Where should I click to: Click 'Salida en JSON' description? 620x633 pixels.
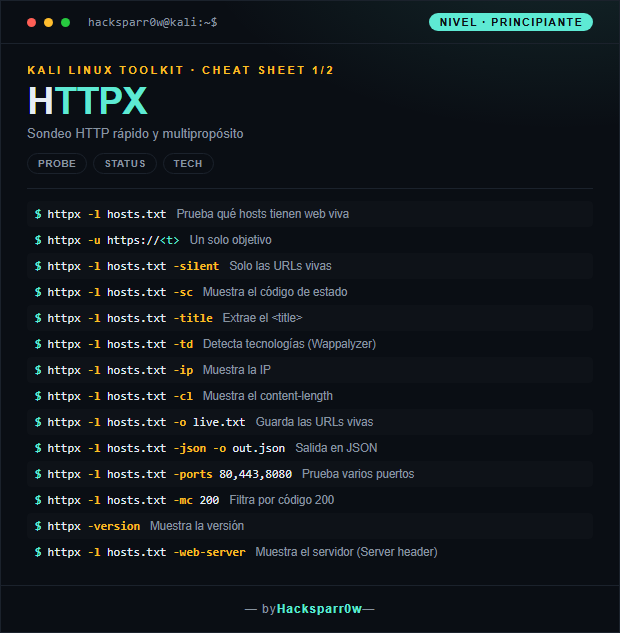click(336, 448)
